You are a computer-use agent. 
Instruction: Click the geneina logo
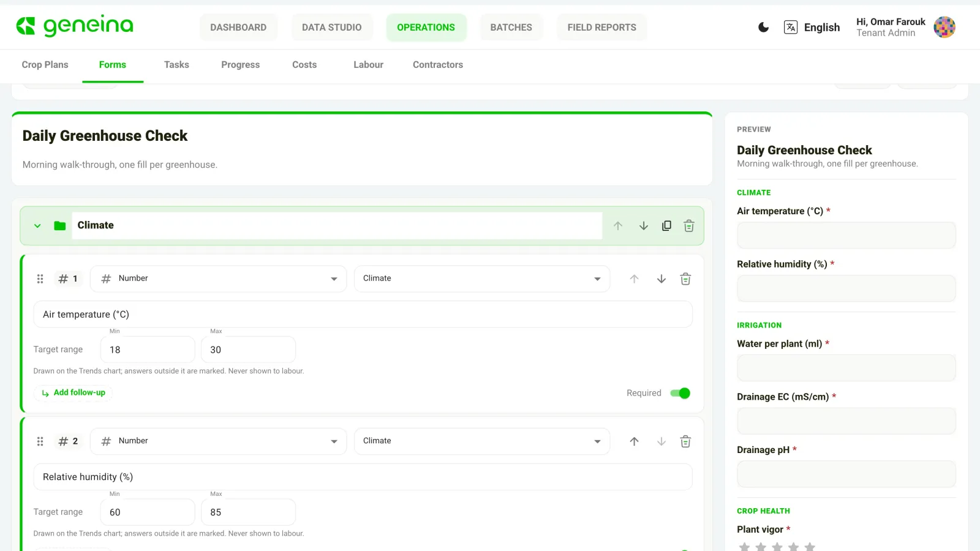click(75, 26)
